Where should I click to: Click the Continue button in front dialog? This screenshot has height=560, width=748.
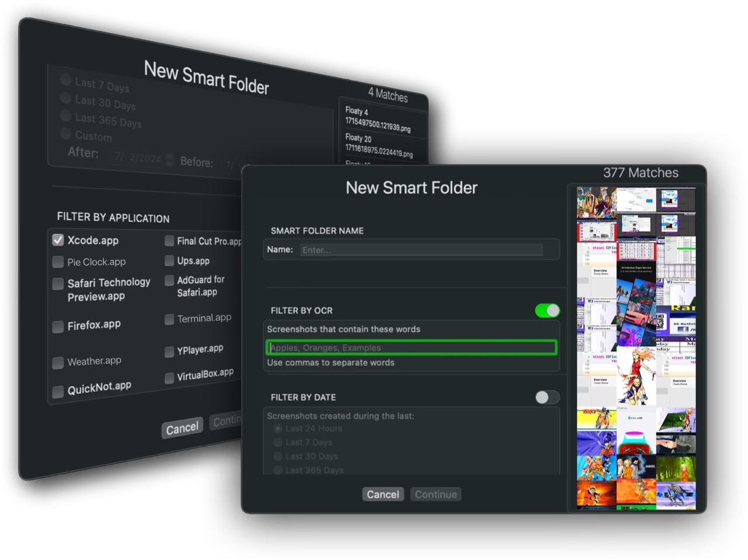[435, 495]
